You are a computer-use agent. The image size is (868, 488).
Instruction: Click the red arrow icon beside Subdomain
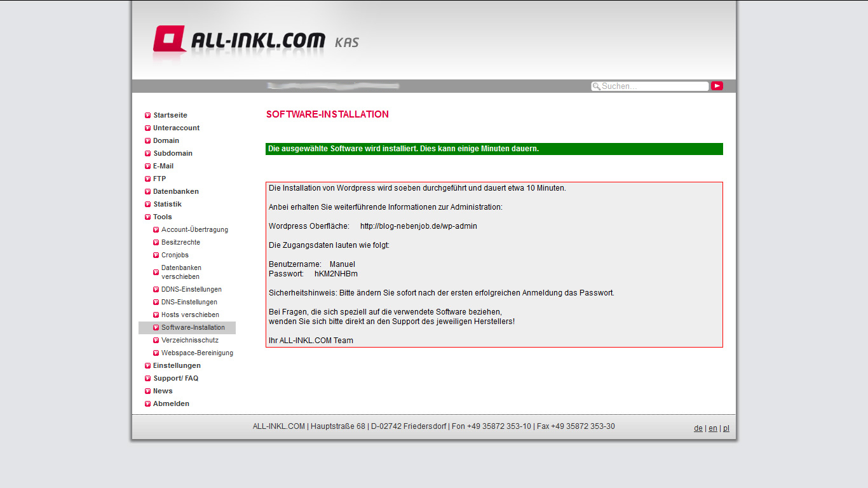tap(147, 154)
